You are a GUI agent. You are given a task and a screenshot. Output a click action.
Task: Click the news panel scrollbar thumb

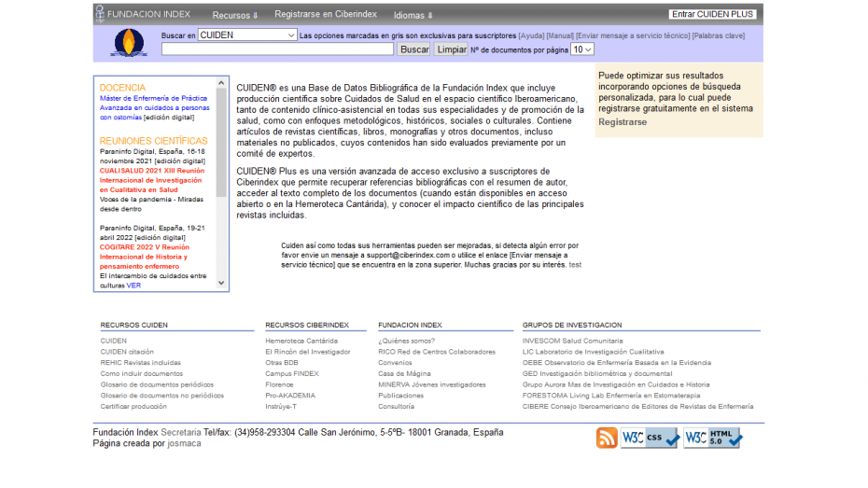click(x=221, y=143)
